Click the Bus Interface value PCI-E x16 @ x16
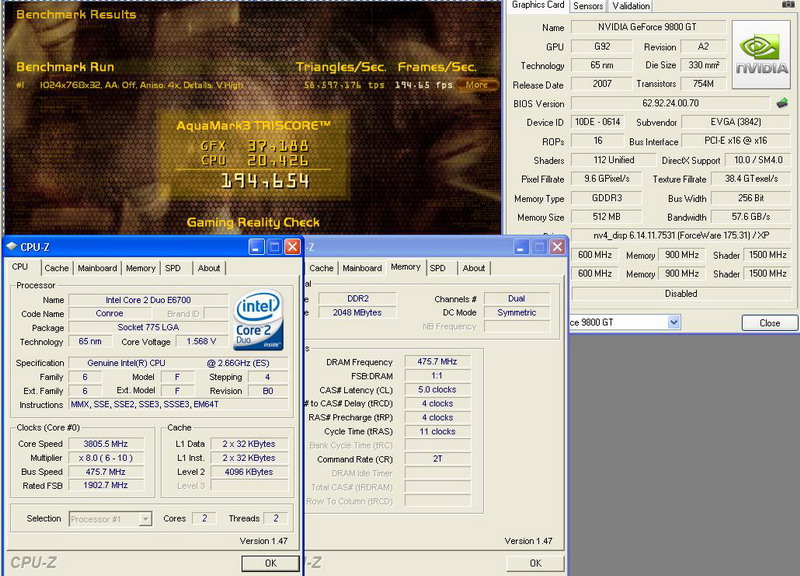Screen dimensions: 800x576 click(736, 141)
